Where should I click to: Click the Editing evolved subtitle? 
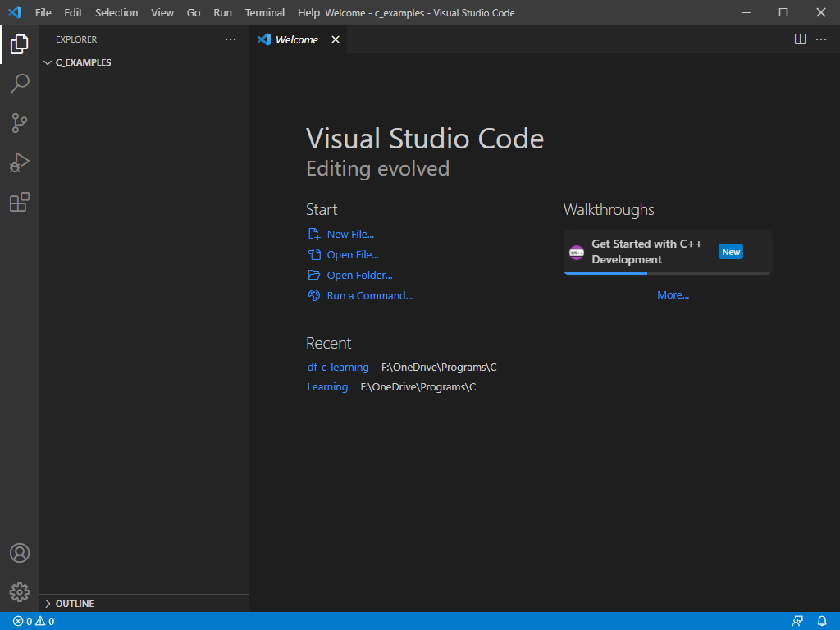pyautogui.click(x=377, y=169)
